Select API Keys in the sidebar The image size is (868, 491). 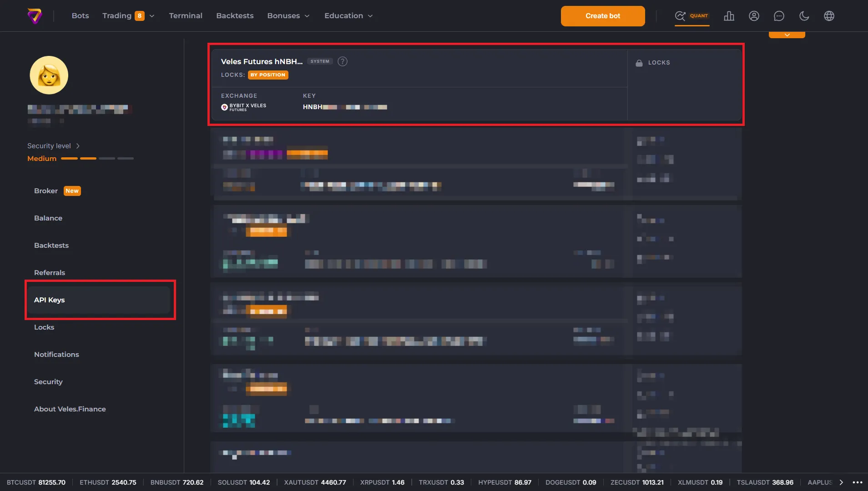99,300
